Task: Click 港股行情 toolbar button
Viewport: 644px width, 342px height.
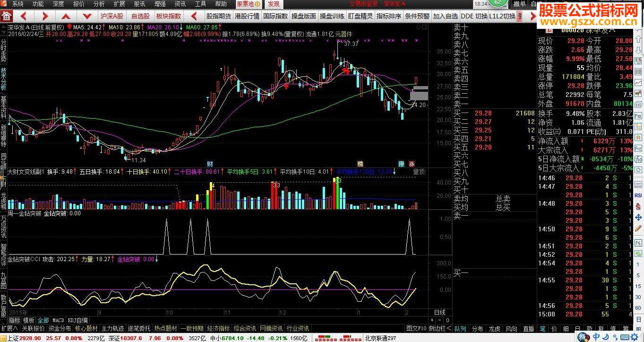Action: click(247, 16)
